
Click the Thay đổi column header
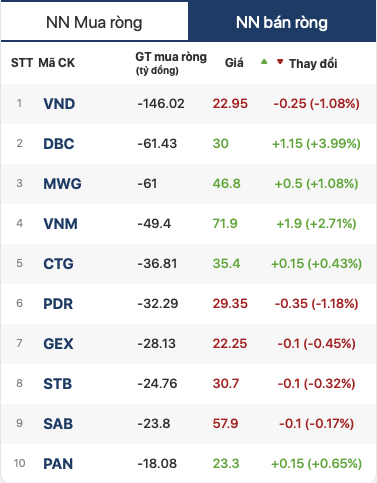click(x=313, y=63)
